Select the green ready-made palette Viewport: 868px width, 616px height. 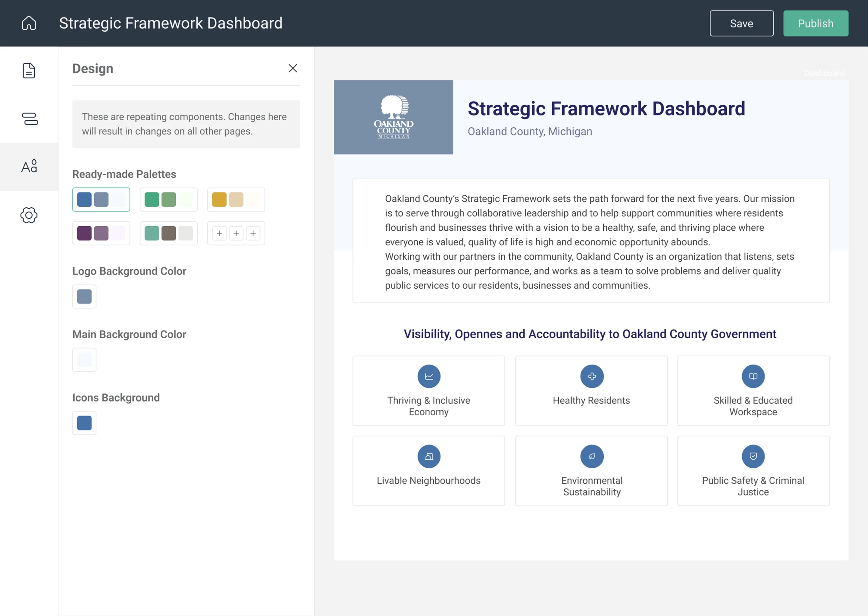tap(168, 199)
